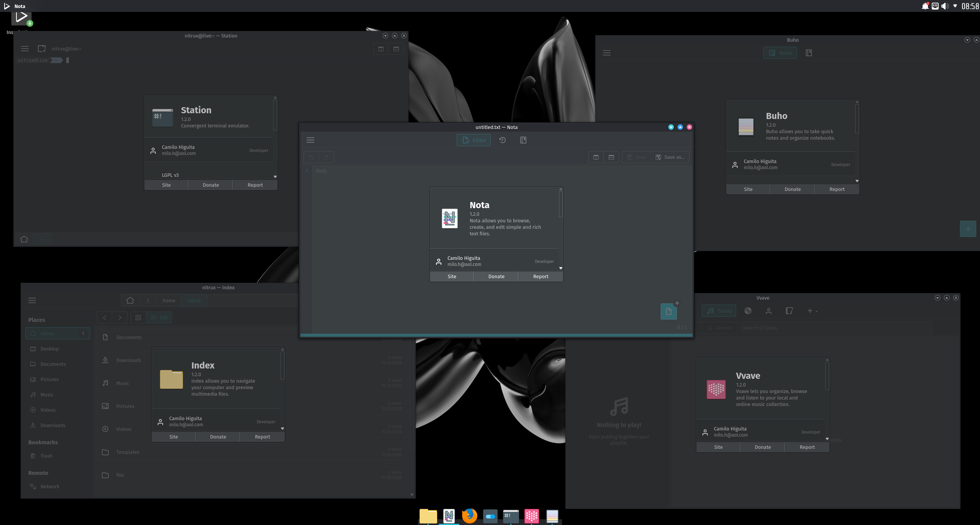This screenshot has height=525, width=980.
Task: Click the undo arrow in Nota toolbar
Action: pyautogui.click(x=311, y=157)
